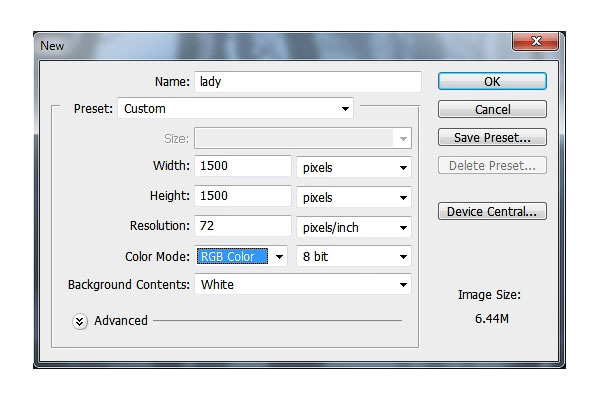Click the Device Central button

(492, 211)
